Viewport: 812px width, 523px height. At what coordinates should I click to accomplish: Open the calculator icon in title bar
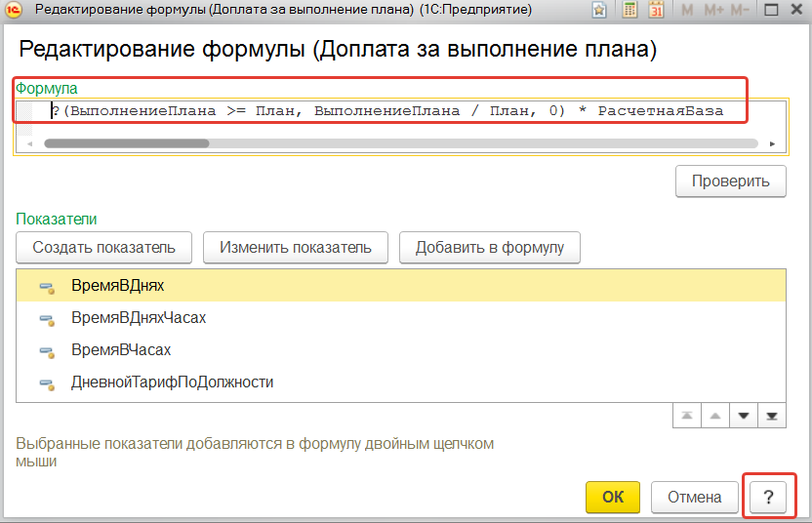[629, 10]
